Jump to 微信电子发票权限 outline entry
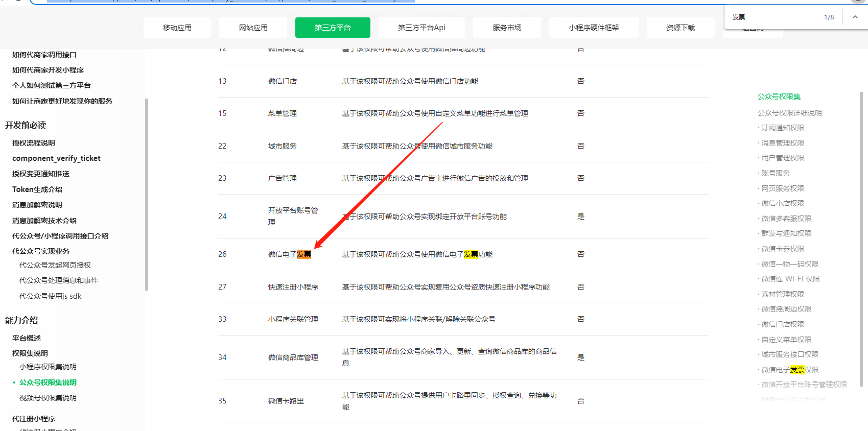The height and width of the screenshot is (431, 868). pyautogui.click(x=790, y=370)
